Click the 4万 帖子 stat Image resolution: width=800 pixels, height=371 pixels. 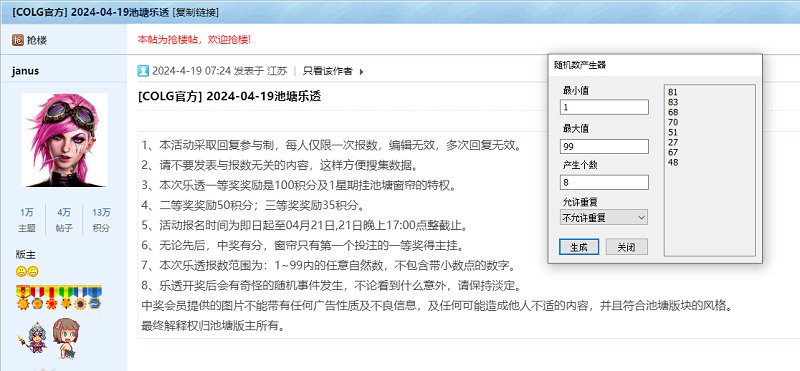tap(64, 220)
